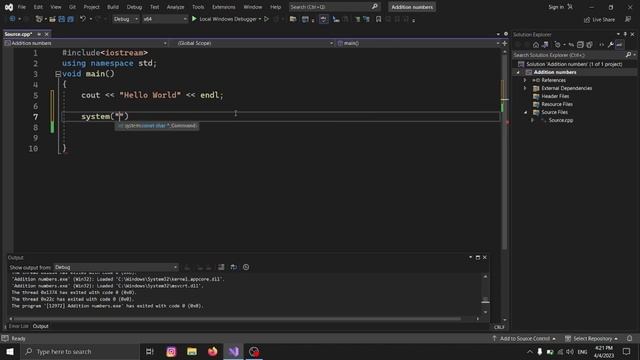
Task: Open the Debug configuration dropdown
Action: pyautogui.click(x=126, y=19)
